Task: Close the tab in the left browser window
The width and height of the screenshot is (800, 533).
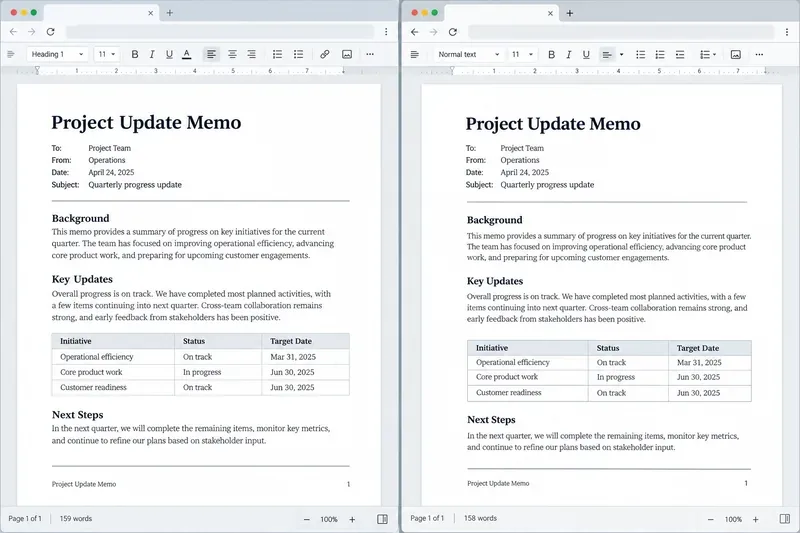Action: click(151, 13)
